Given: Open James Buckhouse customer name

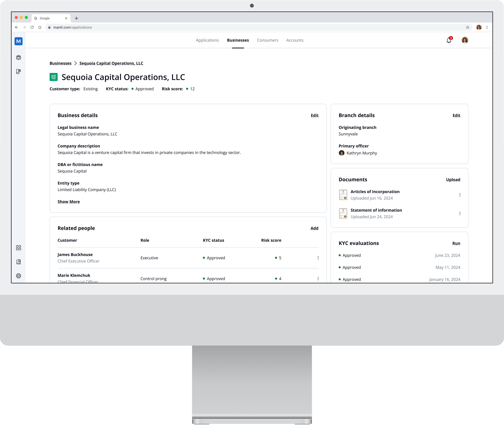Looking at the screenshot, I should [75, 255].
